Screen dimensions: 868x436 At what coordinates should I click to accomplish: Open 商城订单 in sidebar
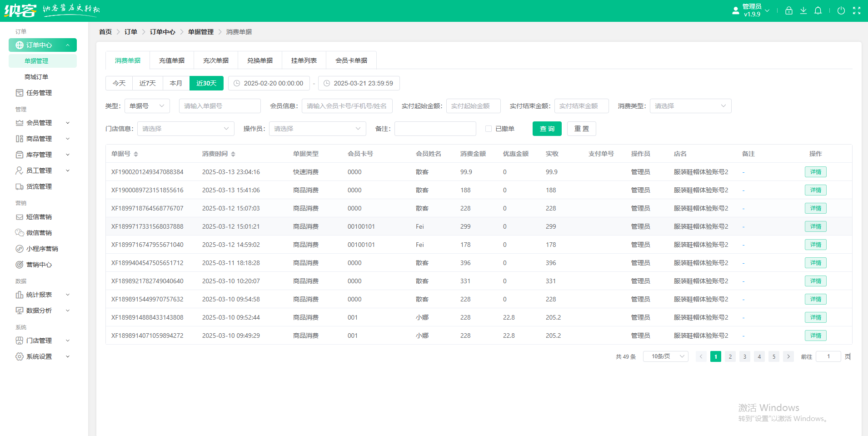point(36,77)
